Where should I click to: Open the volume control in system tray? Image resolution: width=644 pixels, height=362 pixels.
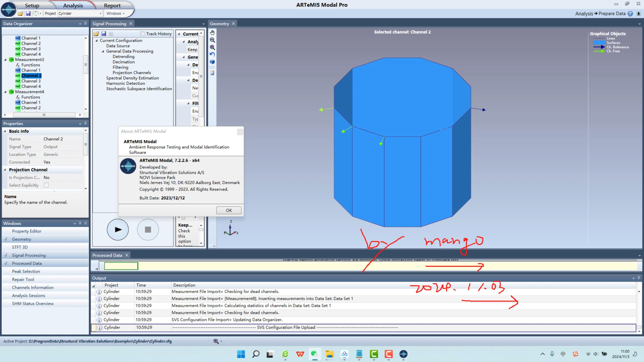pos(596,354)
